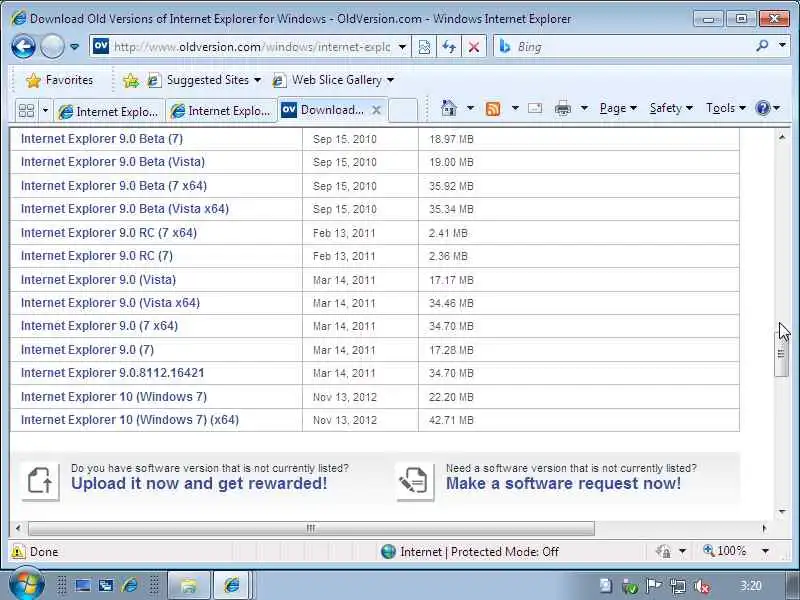Open the Safety menu
This screenshot has height=600, width=800.
click(671, 108)
